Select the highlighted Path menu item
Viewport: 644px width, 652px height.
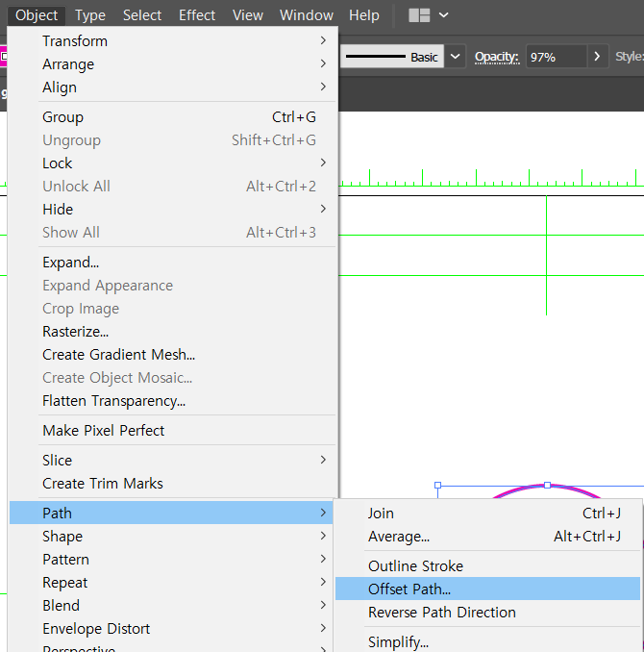click(x=171, y=513)
